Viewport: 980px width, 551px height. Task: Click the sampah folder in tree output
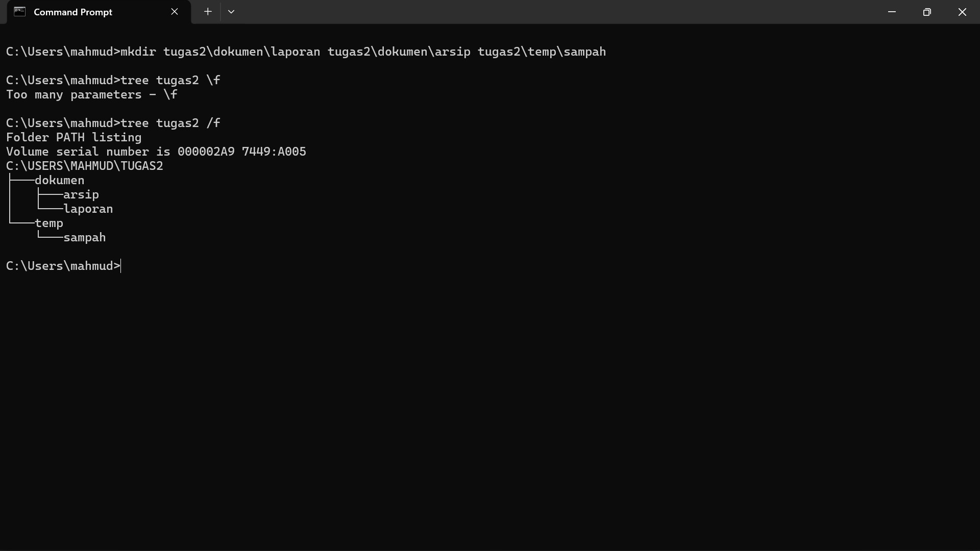pos(85,237)
